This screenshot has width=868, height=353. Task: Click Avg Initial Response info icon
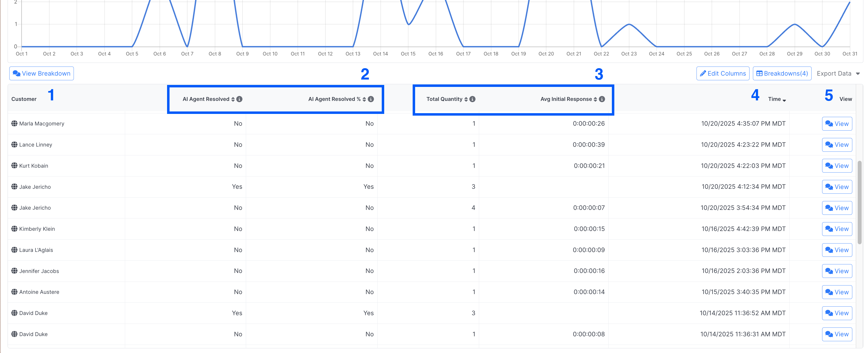click(x=602, y=99)
